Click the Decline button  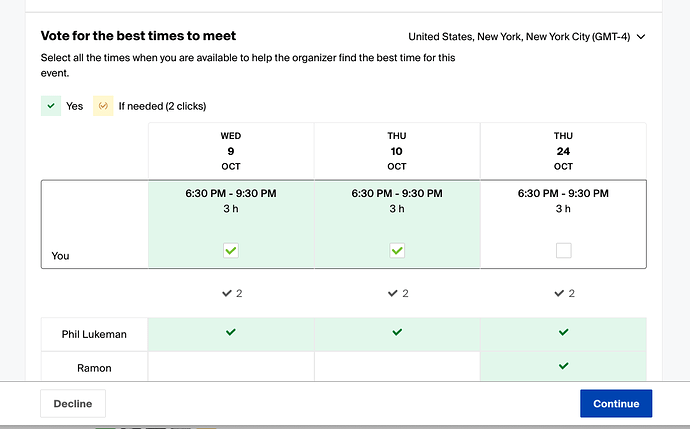[73, 403]
